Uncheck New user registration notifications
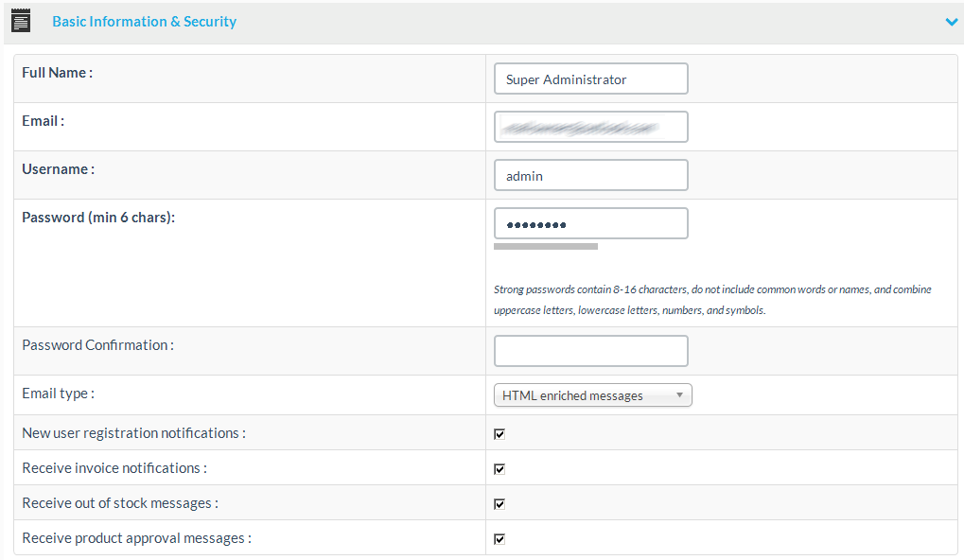The height and width of the screenshot is (560, 964). [x=500, y=434]
